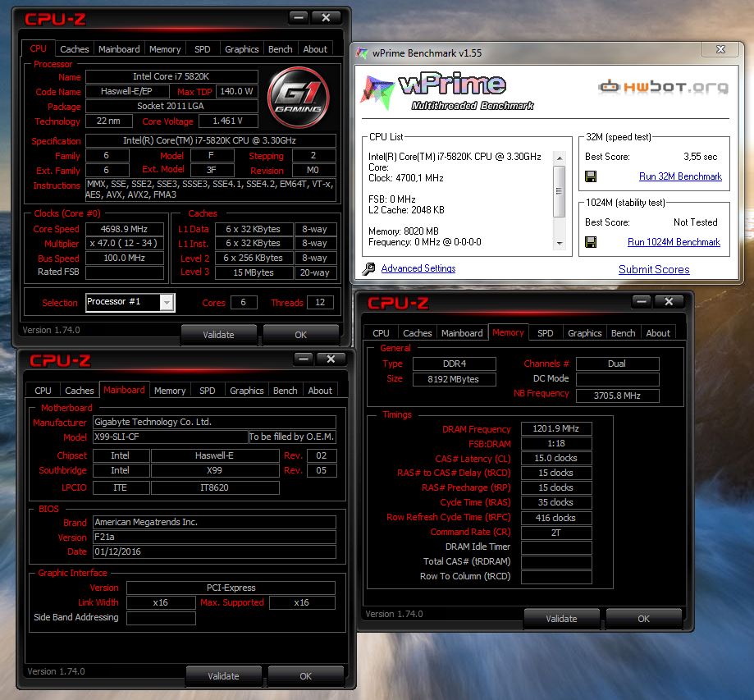Open Memory tab in CPU window
Image resolution: width=754 pixels, height=700 pixels.
click(165, 49)
